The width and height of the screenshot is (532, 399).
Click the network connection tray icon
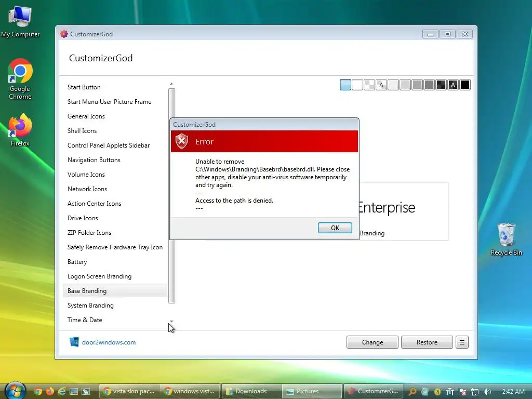475,392
